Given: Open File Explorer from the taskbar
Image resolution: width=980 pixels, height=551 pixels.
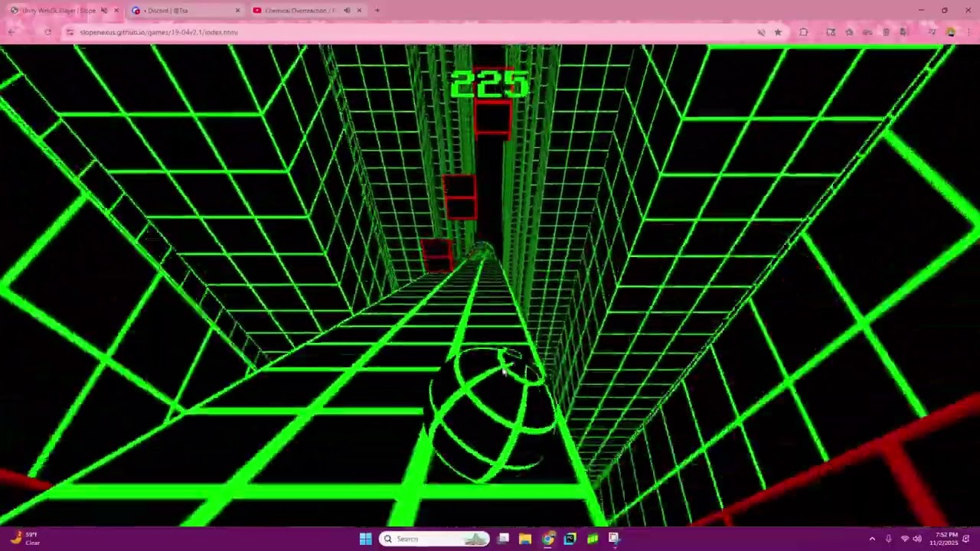Looking at the screenshot, I should coord(525,539).
